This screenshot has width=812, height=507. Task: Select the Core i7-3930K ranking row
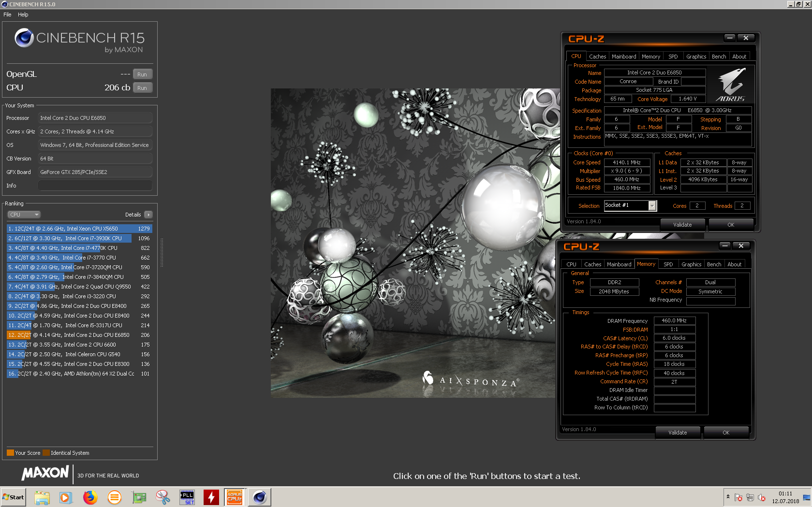click(x=79, y=238)
